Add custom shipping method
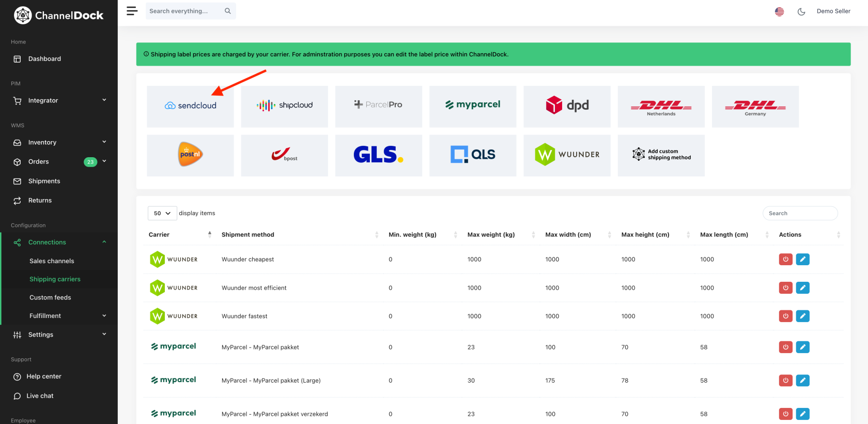The height and width of the screenshot is (424, 868). click(661, 155)
